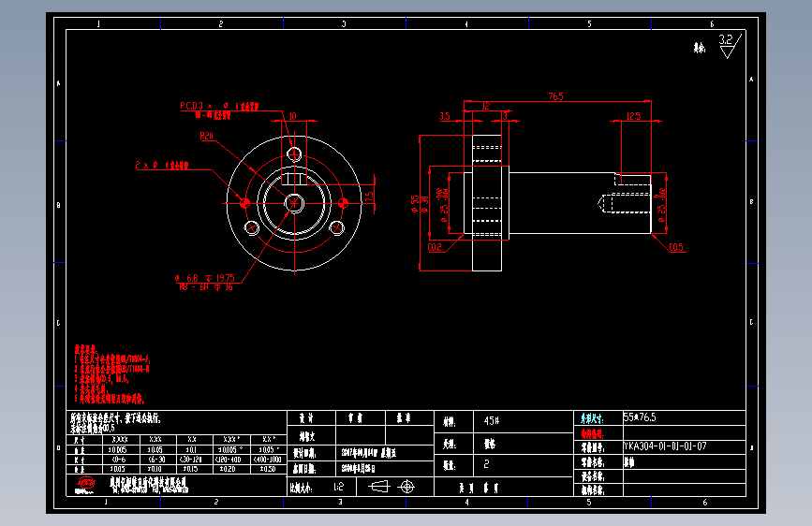This screenshot has width=812, height=526.
Task: Click the cyan stock size label
Action: (x=592, y=418)
